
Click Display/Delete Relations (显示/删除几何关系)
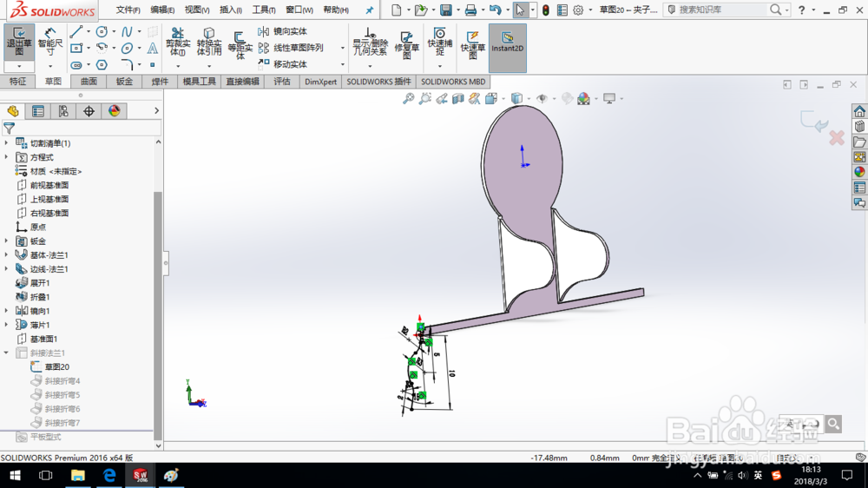[x=370, y=42]
